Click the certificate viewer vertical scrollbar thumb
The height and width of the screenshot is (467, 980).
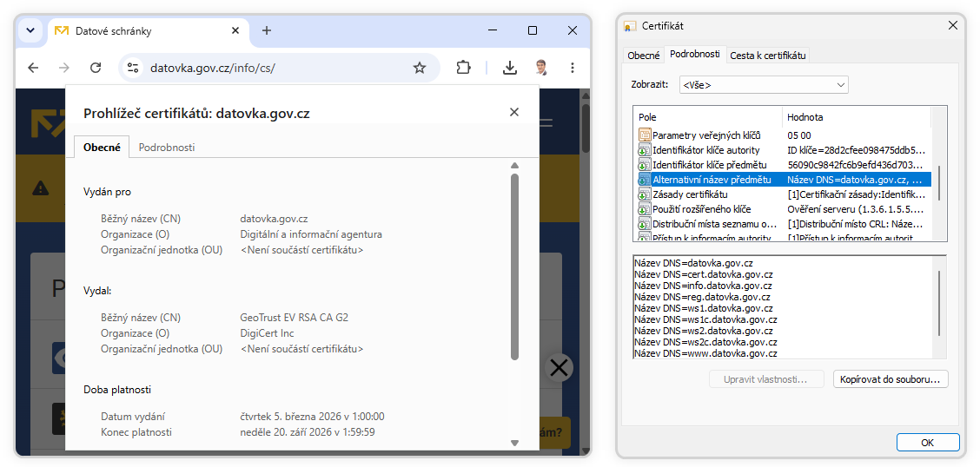click(x=515, y=266)
